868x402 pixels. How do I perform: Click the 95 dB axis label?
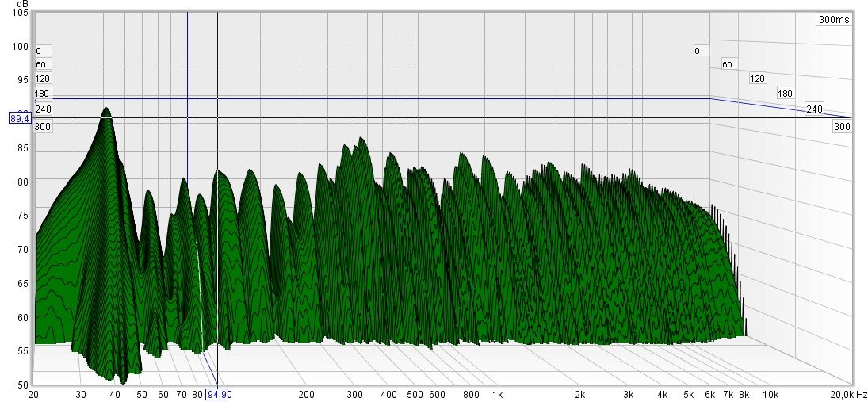tap(23, 80)
